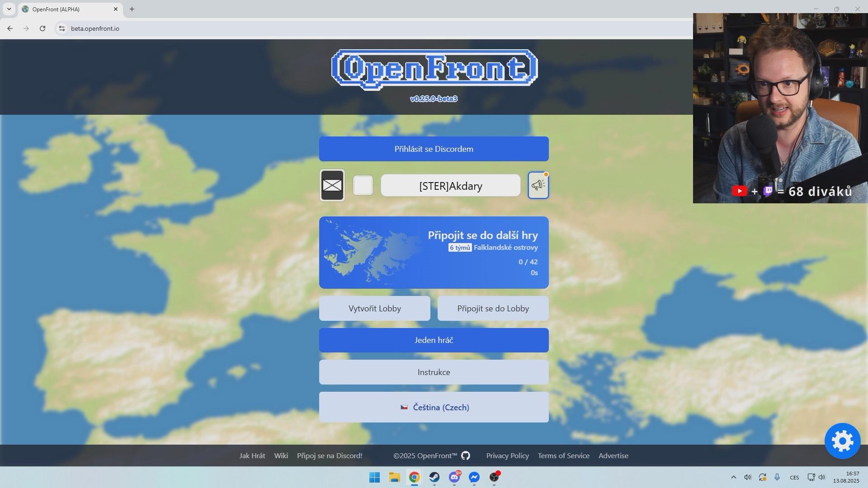Edit the username field [STER]Akdary

tap(451, 186)
